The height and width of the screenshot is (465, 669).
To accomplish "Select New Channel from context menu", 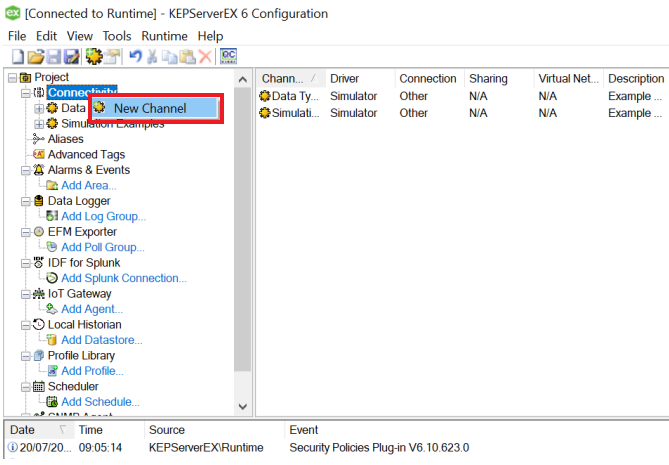I will [150, 108].
